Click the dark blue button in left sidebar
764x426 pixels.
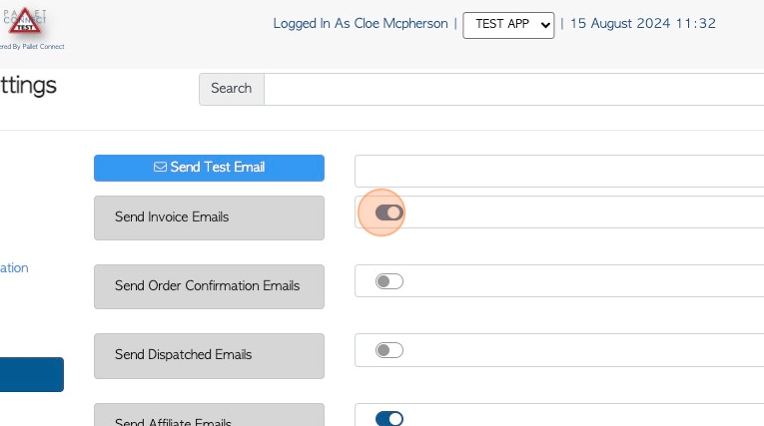[32, 374]
